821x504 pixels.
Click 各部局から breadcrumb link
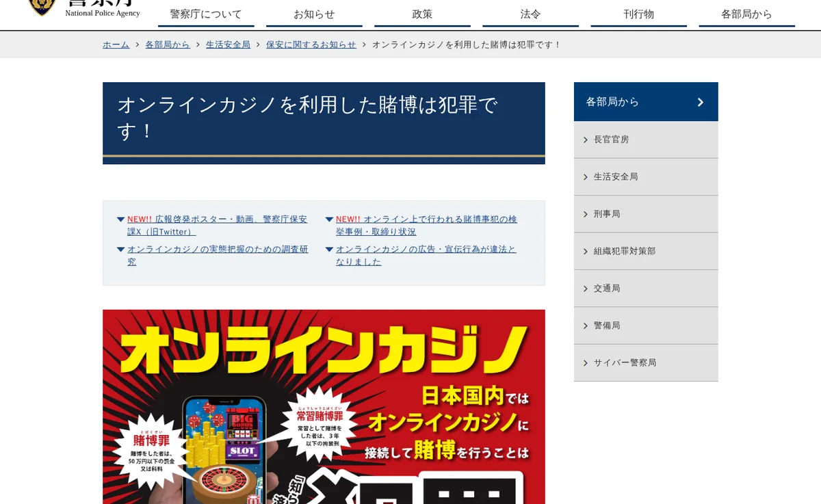168,44
